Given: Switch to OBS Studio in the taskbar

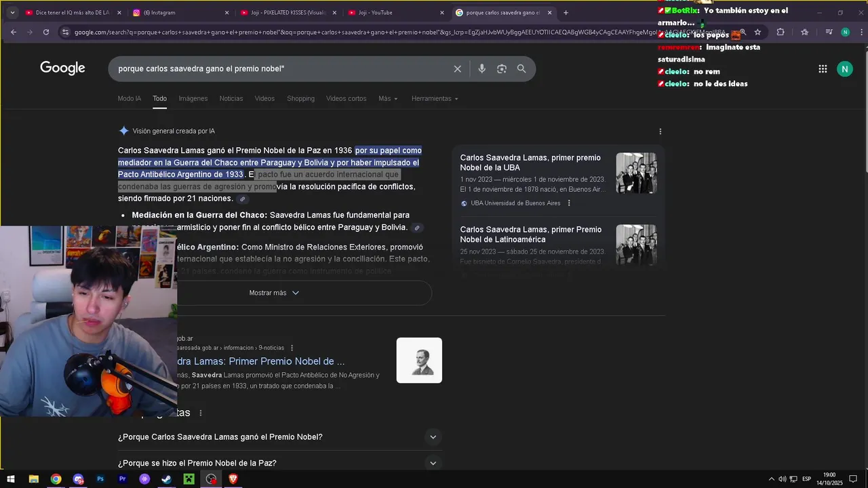Looking at the screenshot, I should pos(212,479).
